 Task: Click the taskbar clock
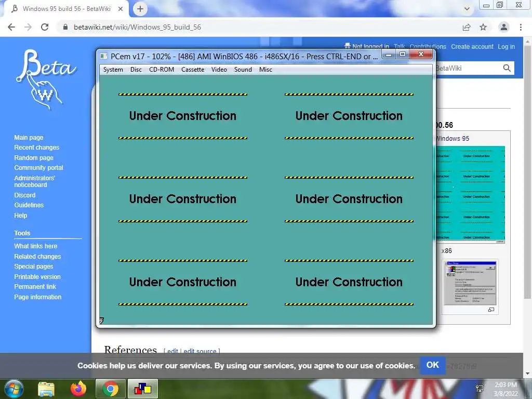506,389
